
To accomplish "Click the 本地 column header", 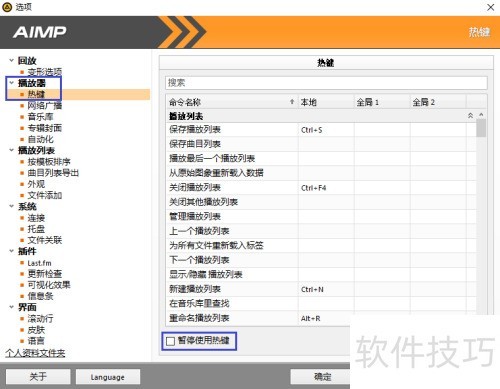I will (x=326, y=102).
